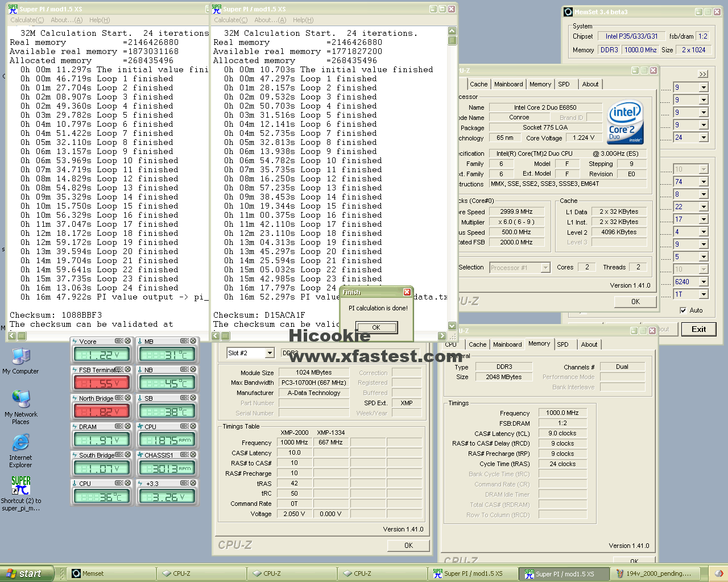Switch to Cache tab in CPU-Z memory window

[x=478, y=344]
